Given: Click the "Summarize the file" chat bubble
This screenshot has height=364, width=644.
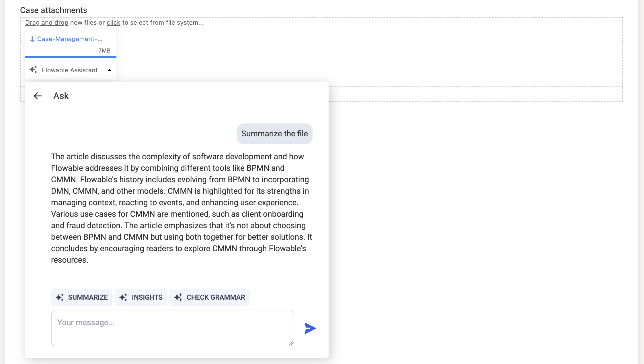Looking at the screenshot, I should 274,134.
